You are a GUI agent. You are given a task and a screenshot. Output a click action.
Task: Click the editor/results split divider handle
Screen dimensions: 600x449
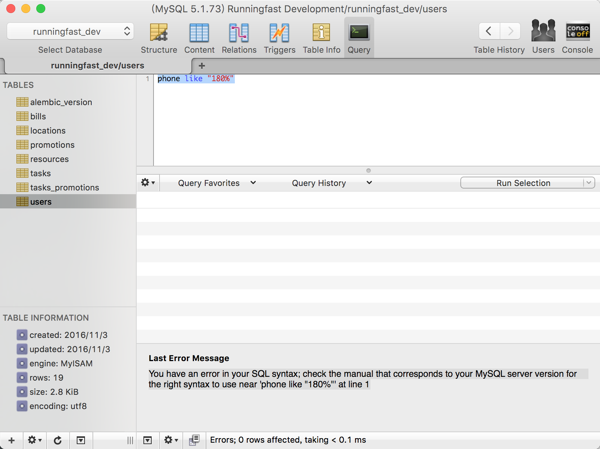pyautogui.click(x=368, y=170)
